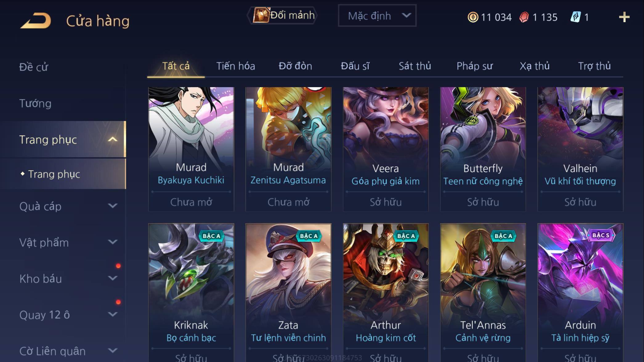Open Murad Byakuya Kuchiki skin card
The height and width of the screenshot is (362, 644).
click(x=191, y=149)
